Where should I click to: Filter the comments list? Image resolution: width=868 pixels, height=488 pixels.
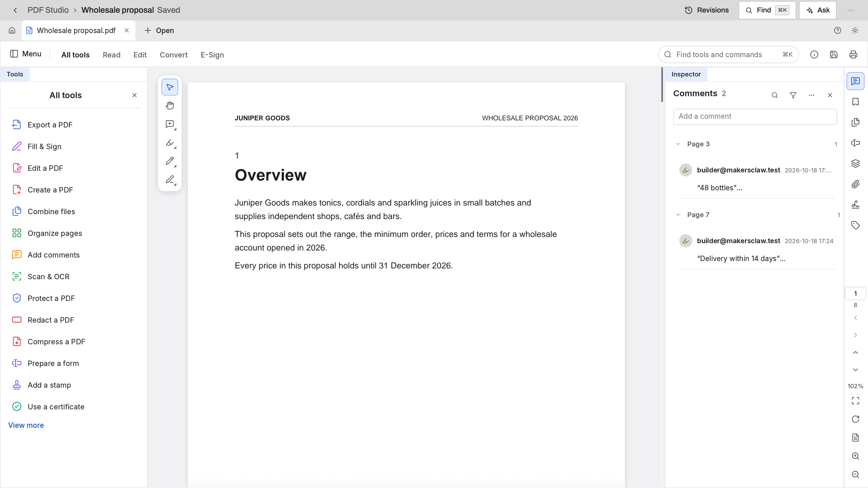793,95
